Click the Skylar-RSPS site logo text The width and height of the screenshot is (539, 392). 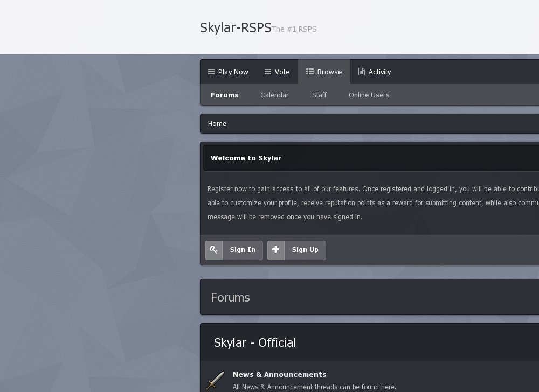(236, 28)
